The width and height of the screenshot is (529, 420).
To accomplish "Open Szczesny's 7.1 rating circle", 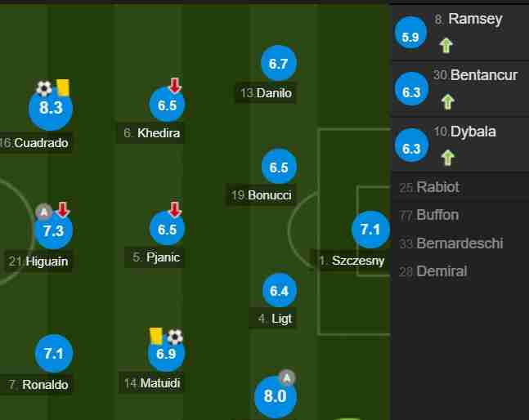I will (x=370, y=230).
